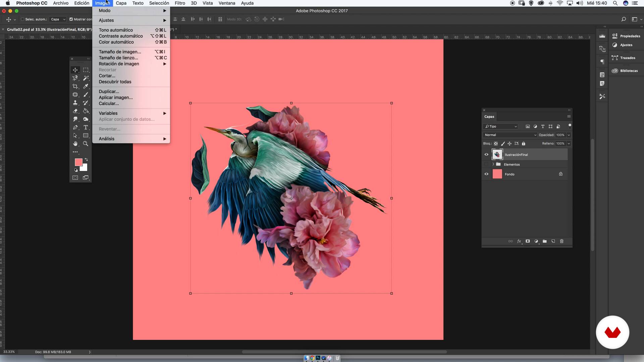Select the Smudge tool

[x=75, y=119]
